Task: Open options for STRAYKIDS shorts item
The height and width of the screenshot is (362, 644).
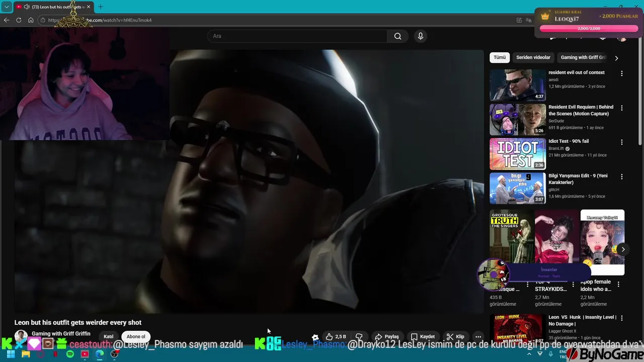Action: (573, 285)
